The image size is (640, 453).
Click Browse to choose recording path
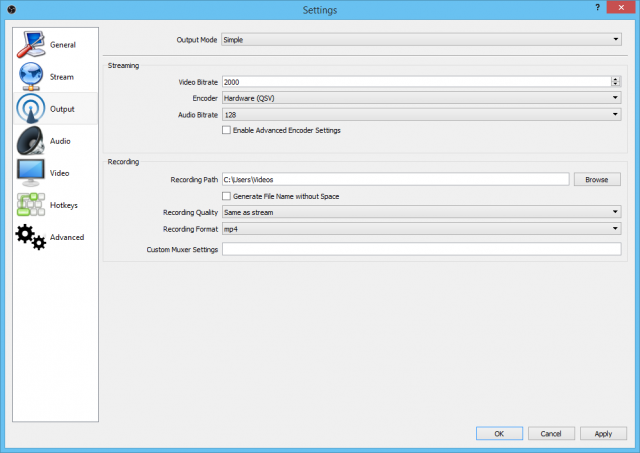click(x=596, y=179)
